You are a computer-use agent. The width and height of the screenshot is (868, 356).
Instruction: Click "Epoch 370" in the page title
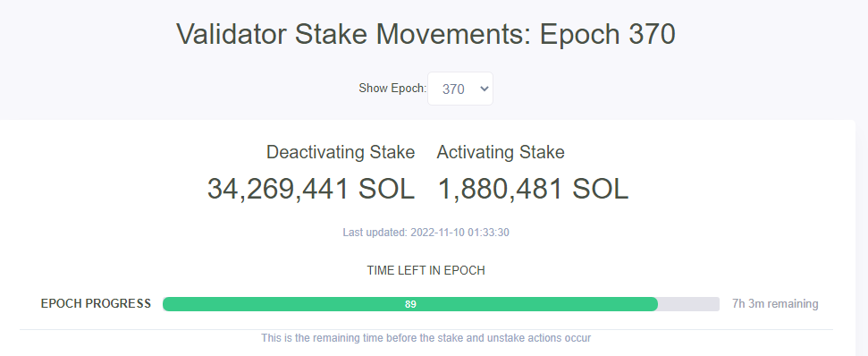pos(607,34)
